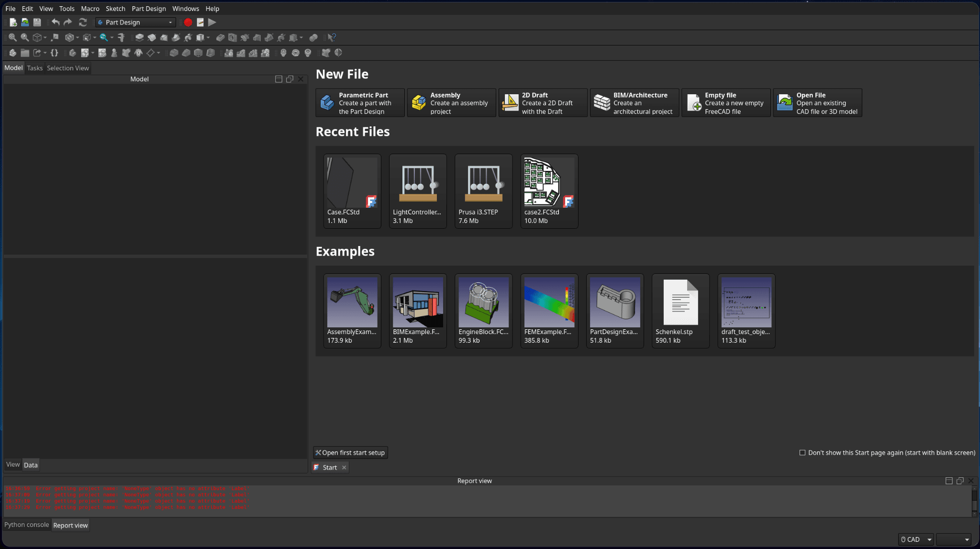Open the FEMExample example file
Image resolution: width=980 pixels, height=549 pixels.
pos(549,311)
